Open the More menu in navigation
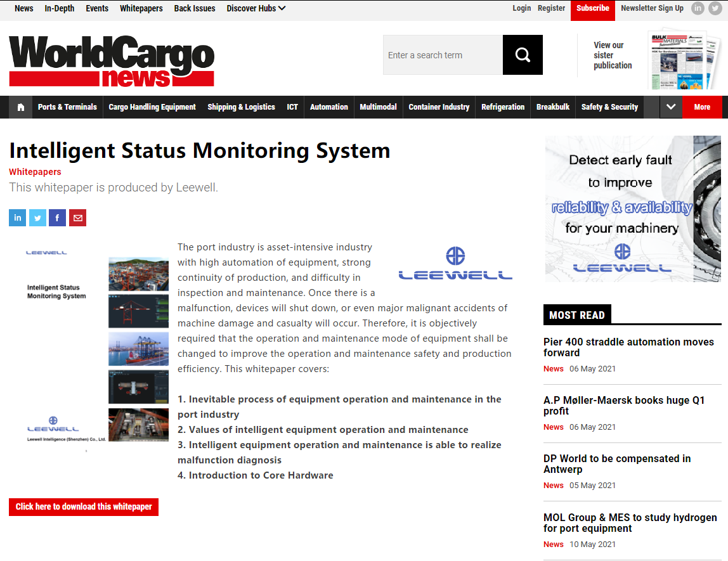The width and height of the screenshot is (728, 561). tap(702, 107)
